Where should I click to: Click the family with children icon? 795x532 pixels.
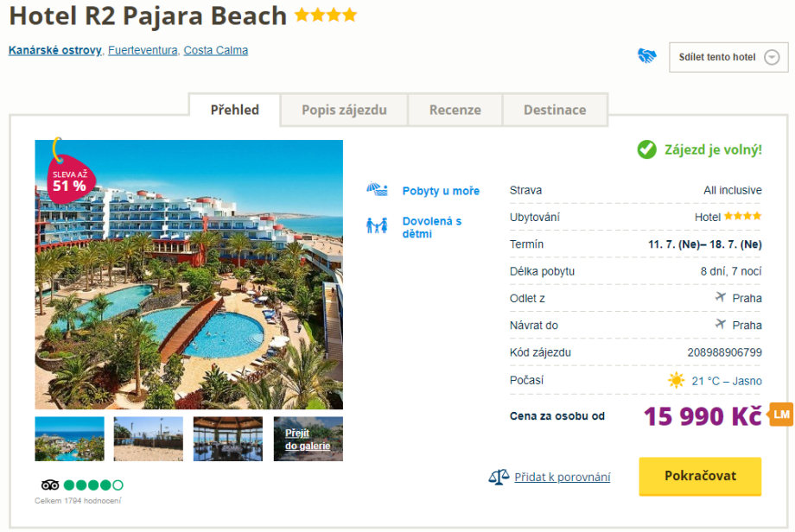point(377,226)
